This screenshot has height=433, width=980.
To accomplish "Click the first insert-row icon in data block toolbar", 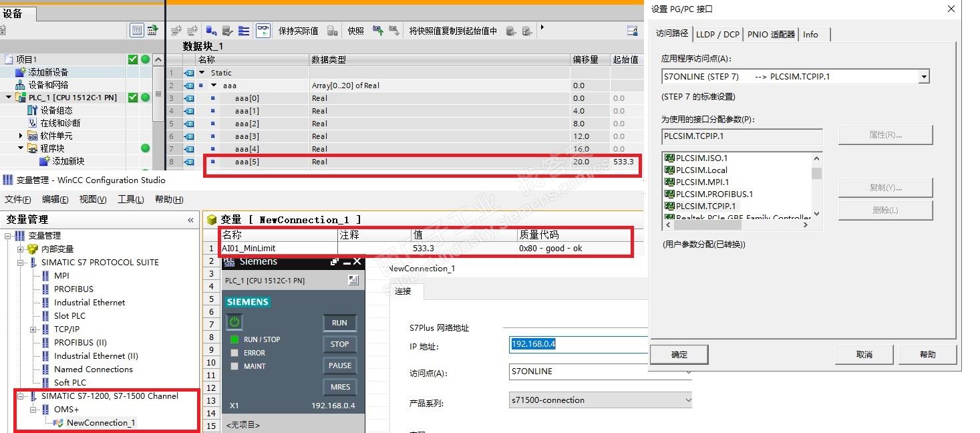I will pos(176,31).
